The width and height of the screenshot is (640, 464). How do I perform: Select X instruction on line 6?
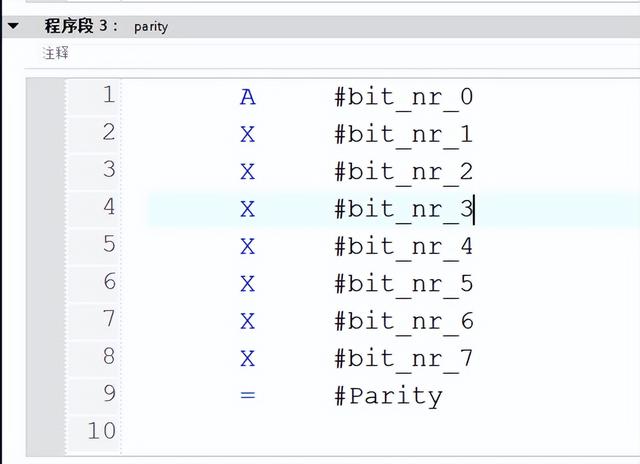[248, 284]
